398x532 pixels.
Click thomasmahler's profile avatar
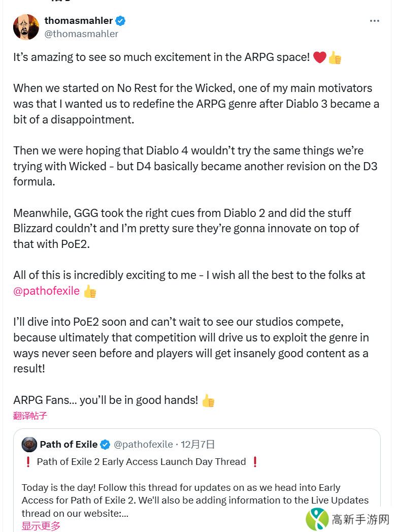(26, 27)
